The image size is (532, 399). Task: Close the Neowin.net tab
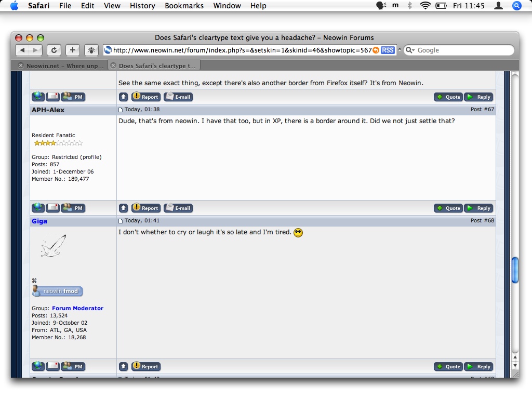[21, 65]
